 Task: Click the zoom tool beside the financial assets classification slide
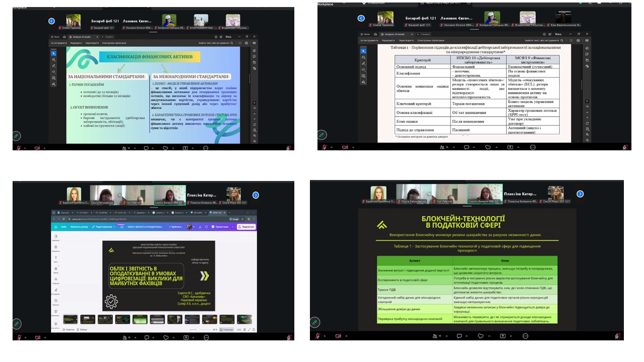point(54,60)
